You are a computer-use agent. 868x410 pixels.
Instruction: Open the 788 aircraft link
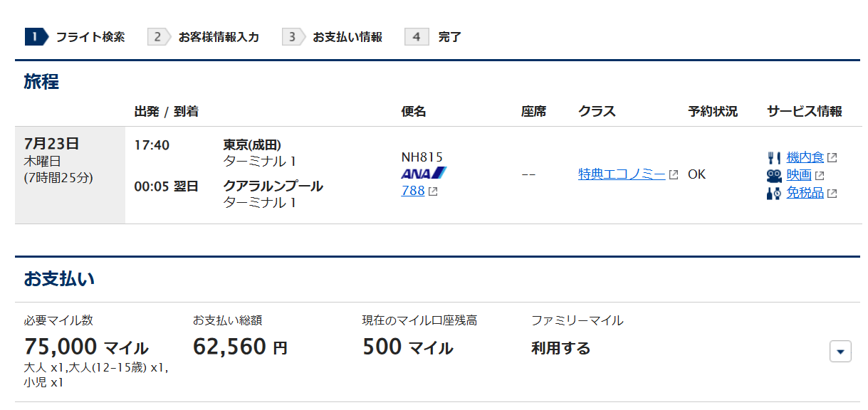tap(413, 191)
